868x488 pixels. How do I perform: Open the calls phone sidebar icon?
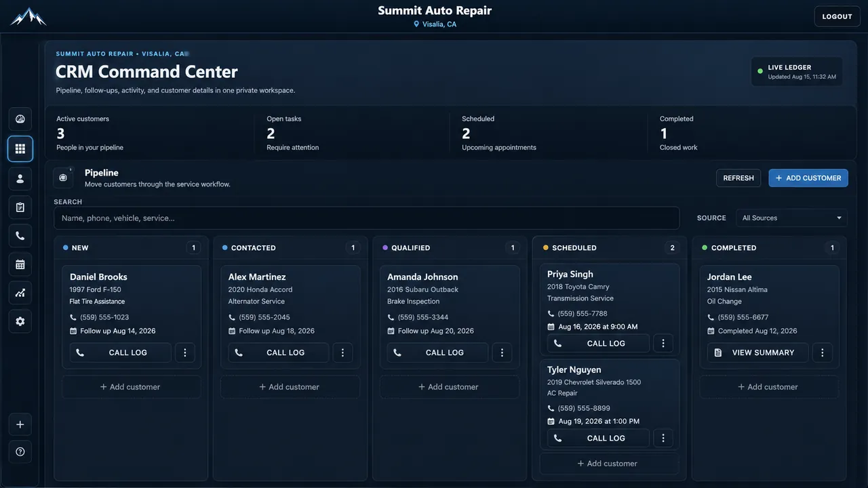tap(20, 236)
